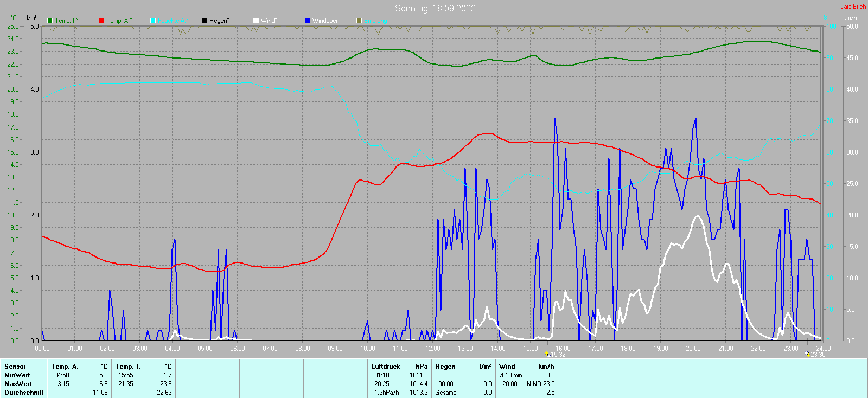This screenshot has height=398, width=868.
Task: Click the sunrise marker icon at 15:32
Action: click(x=547, y=354)
